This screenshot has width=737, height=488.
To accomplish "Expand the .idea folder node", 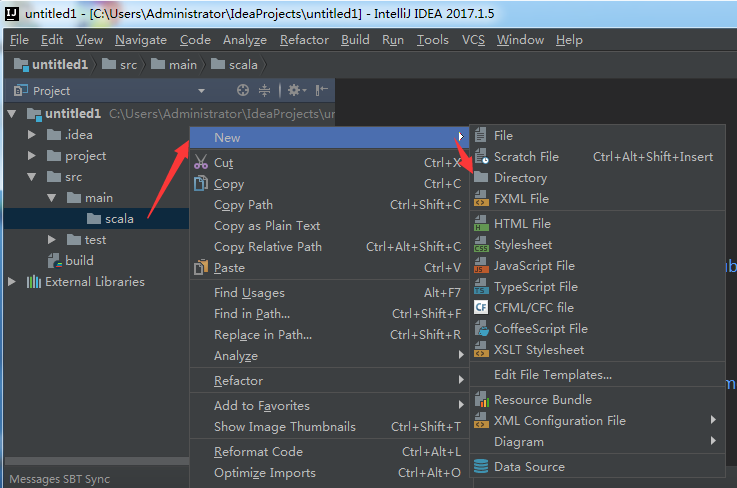I will (x=31, y=135).
